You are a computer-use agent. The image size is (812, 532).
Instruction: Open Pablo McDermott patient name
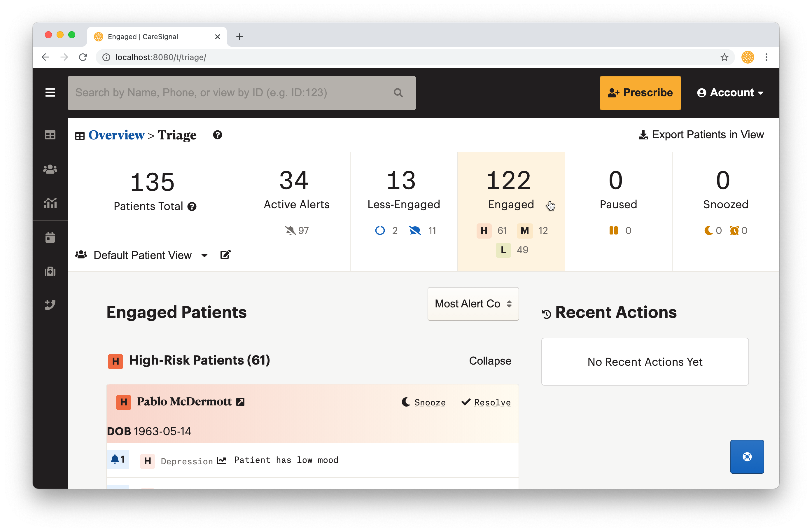[184, 402]
